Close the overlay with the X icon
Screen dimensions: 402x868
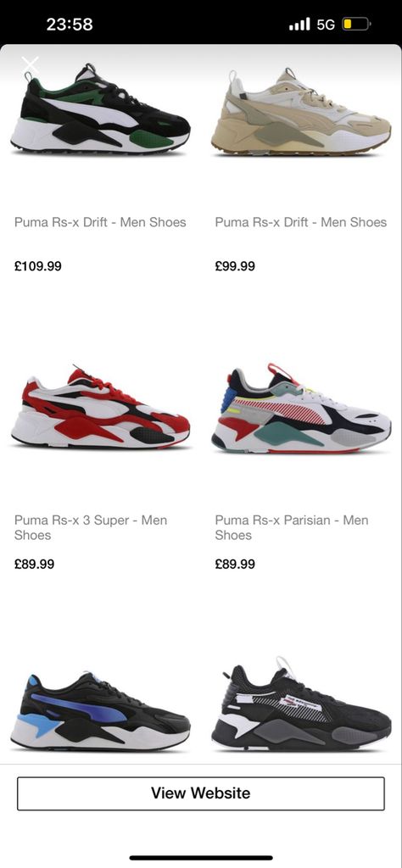[31, 64]
